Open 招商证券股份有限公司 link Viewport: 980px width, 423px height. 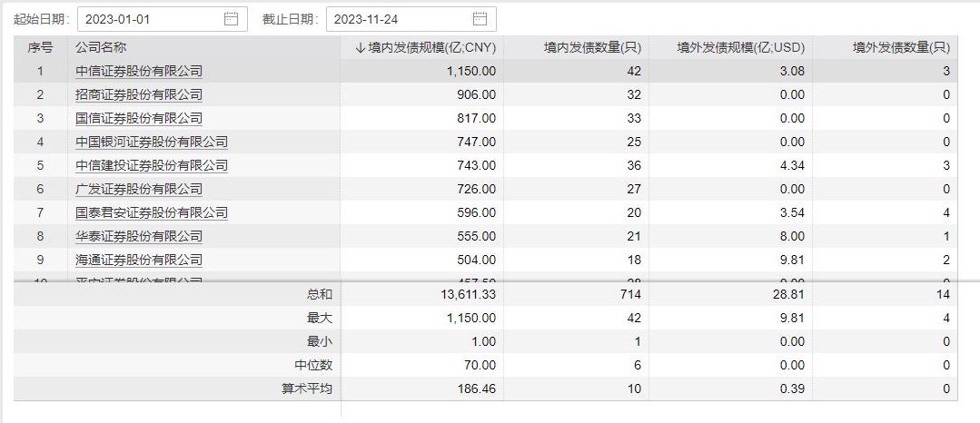(x=139, y=94)
